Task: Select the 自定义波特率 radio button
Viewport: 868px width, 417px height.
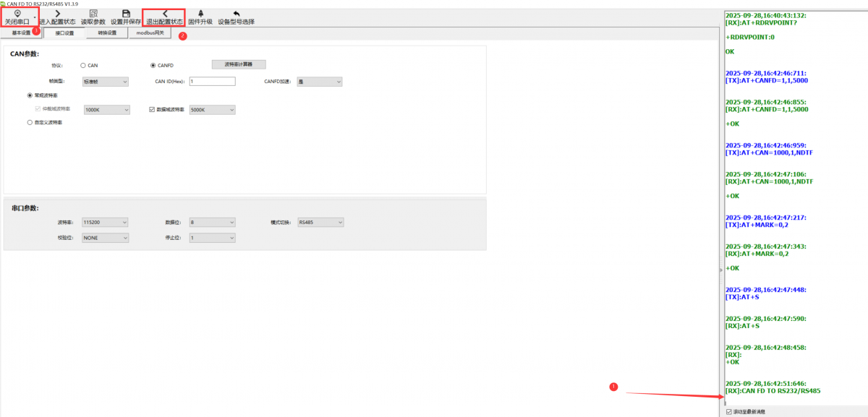Action: [30, 123]
